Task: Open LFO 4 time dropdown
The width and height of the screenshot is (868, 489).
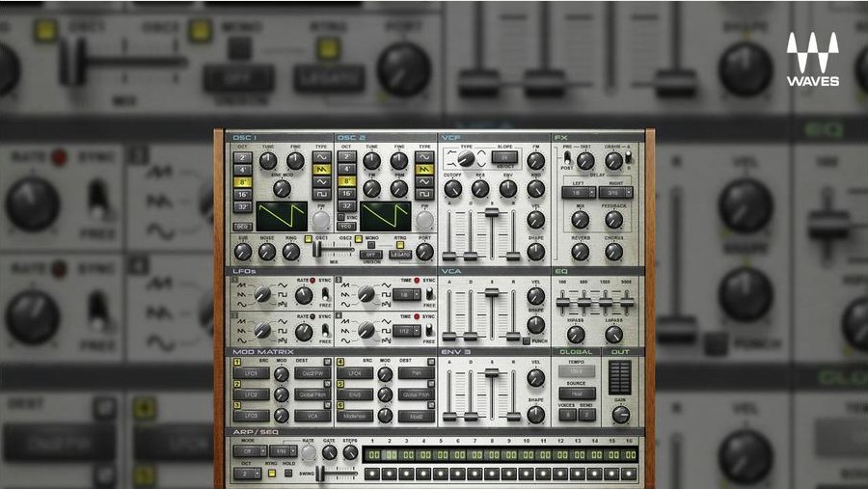Action: (x=407, y=331)
